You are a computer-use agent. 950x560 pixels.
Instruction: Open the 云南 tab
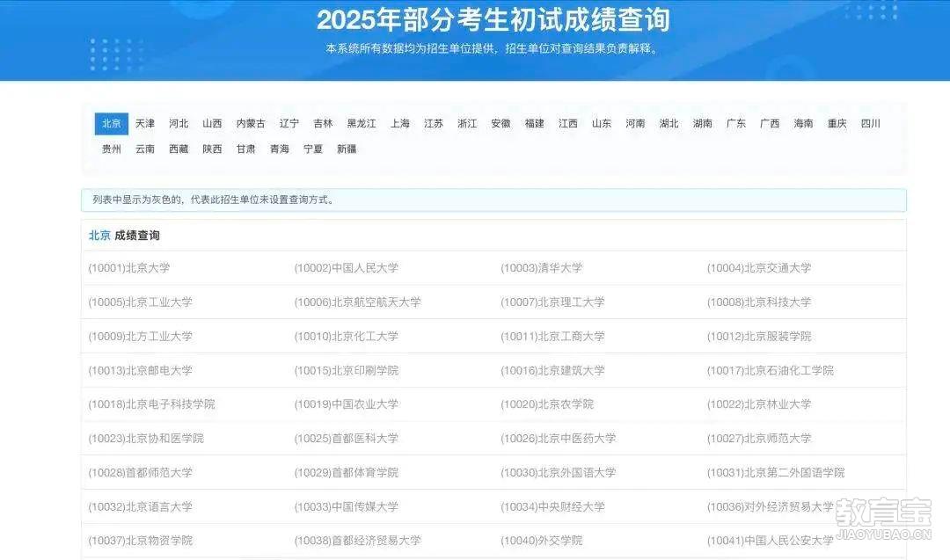[145, 149]
